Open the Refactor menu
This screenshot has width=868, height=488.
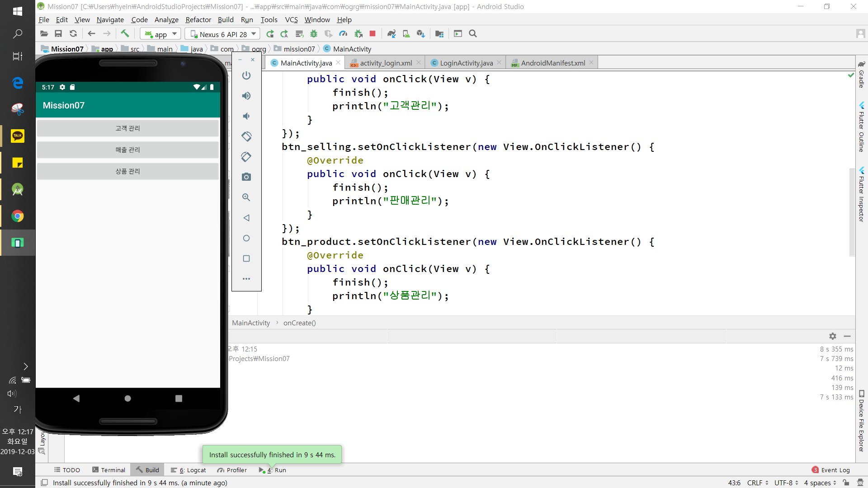198,19
